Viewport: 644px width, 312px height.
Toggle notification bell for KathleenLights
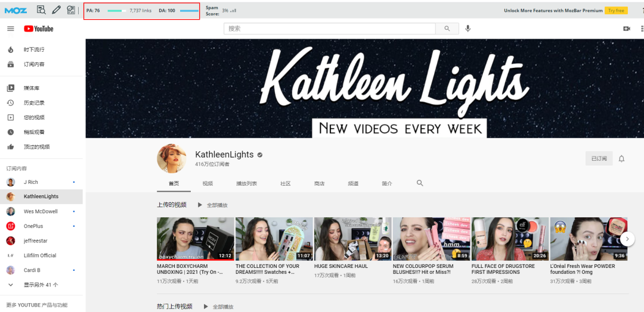(621, 158)
